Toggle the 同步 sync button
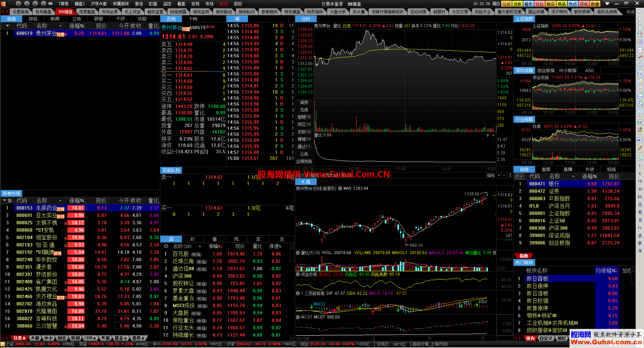Image resolution: width=644 pixels, height=348 pixels. (x=520, y=177)
